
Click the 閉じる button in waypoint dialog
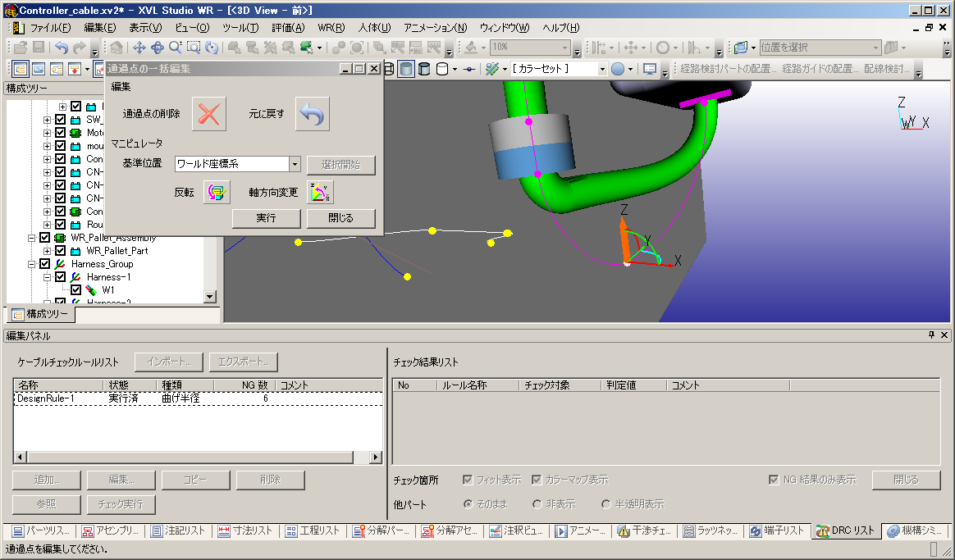[x=340, y=218]
